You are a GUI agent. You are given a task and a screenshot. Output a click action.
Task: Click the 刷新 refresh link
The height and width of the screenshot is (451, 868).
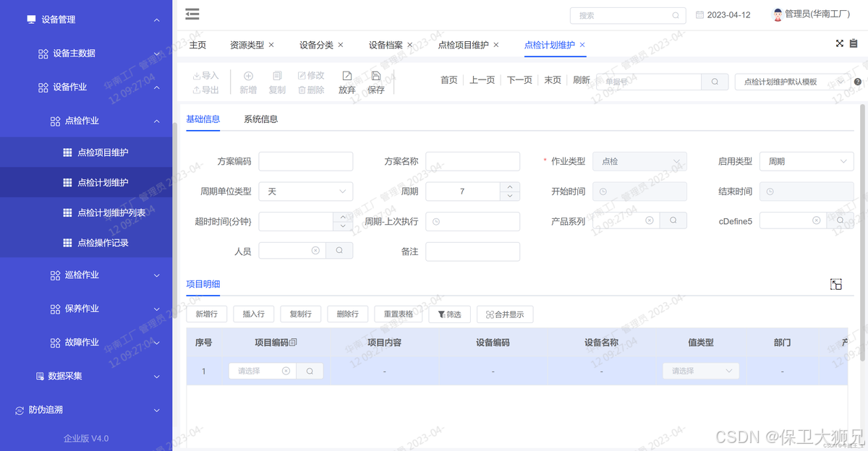click(x=582, y=80)
